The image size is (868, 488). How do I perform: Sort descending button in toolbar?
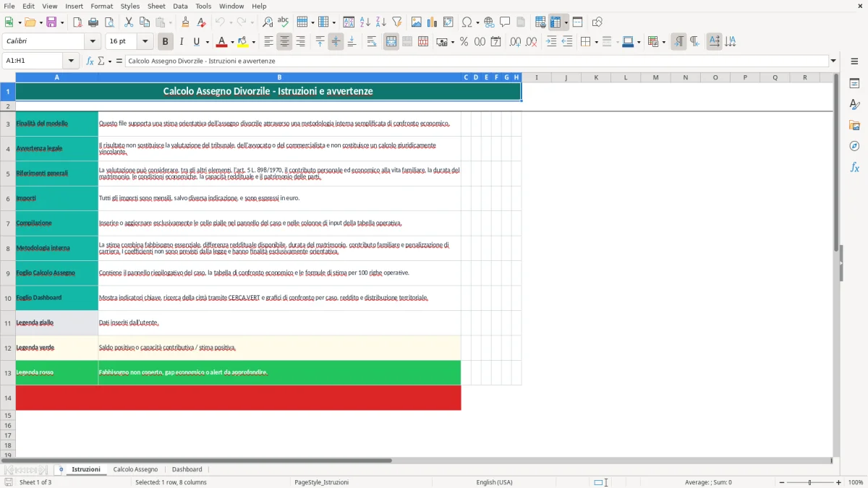381,22
